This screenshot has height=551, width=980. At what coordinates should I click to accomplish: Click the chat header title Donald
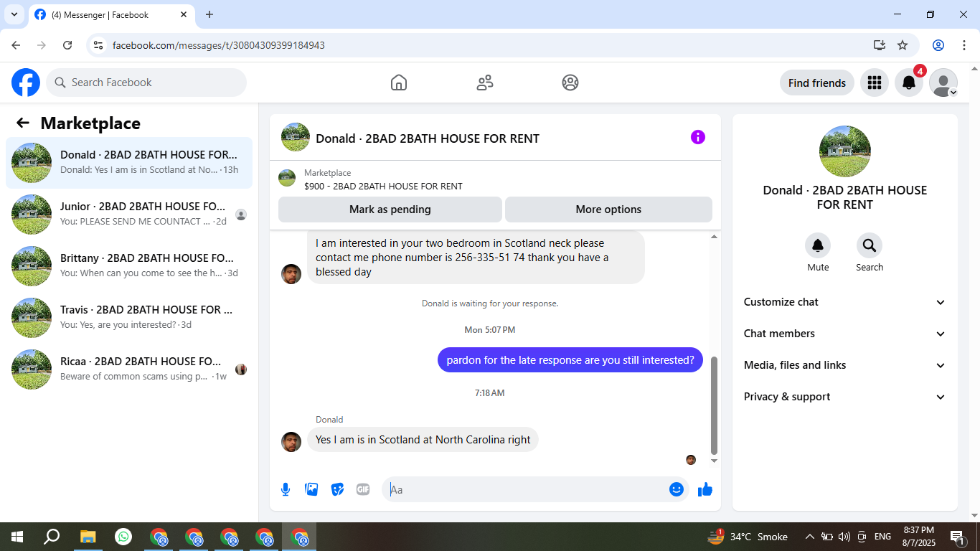(428, 138)
